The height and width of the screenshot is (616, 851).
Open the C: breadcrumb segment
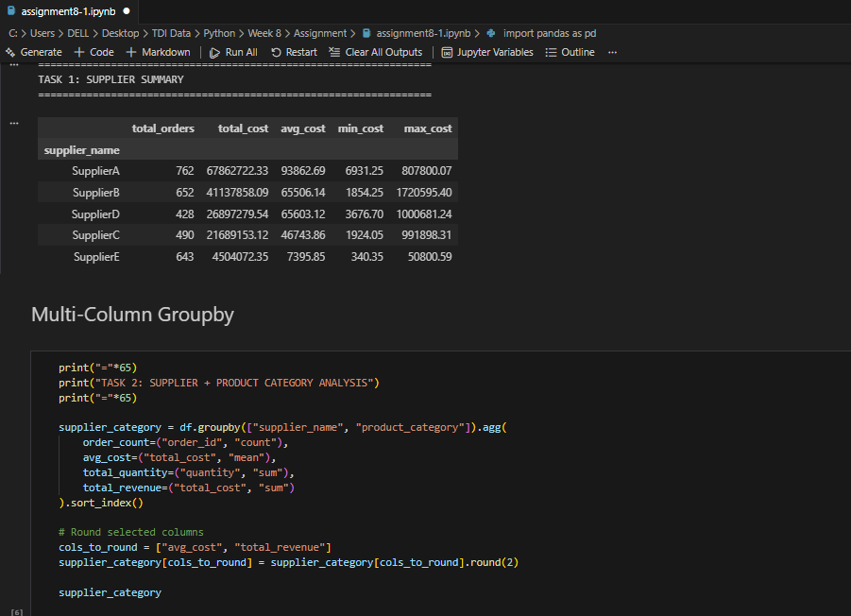click(x=13, y=34)
